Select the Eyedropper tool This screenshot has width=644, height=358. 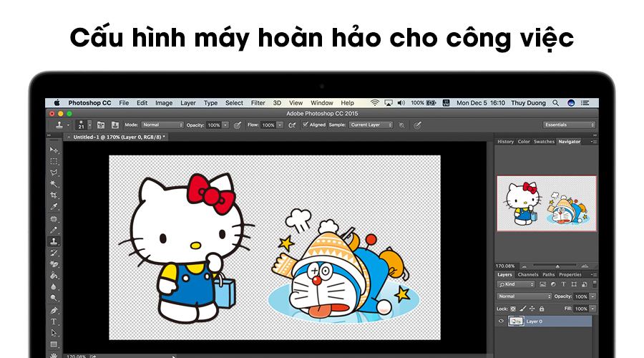[54, 207]
